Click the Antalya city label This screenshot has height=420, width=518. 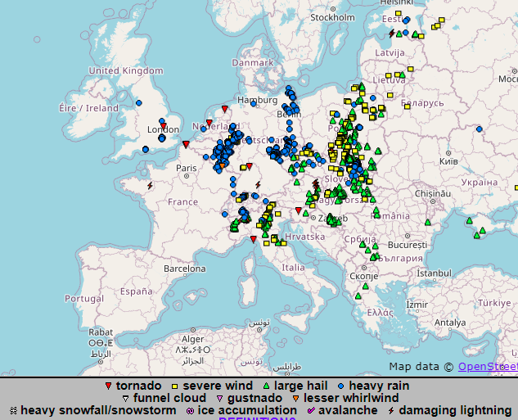pyautogui.click(x=450, y=323)
